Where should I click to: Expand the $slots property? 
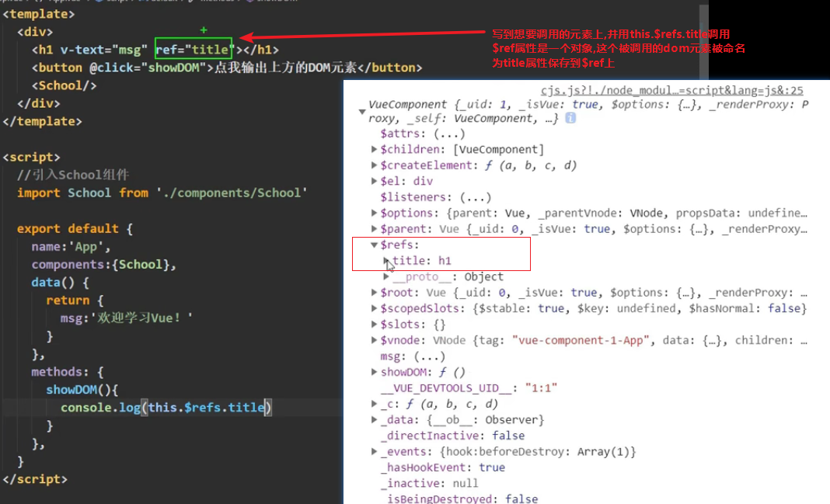pyautogui.click(x=374, y=324)
